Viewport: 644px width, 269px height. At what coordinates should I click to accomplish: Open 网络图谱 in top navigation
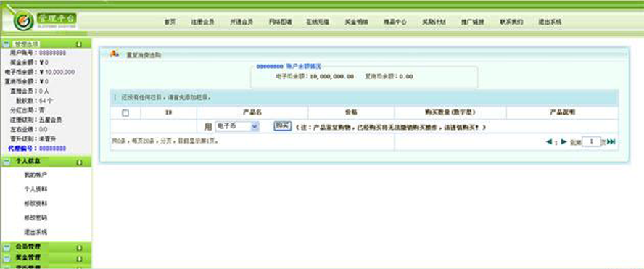281,22
